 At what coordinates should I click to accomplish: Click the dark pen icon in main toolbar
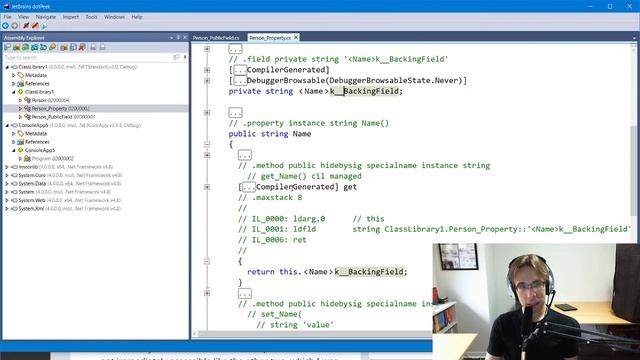tap(26, 26)
